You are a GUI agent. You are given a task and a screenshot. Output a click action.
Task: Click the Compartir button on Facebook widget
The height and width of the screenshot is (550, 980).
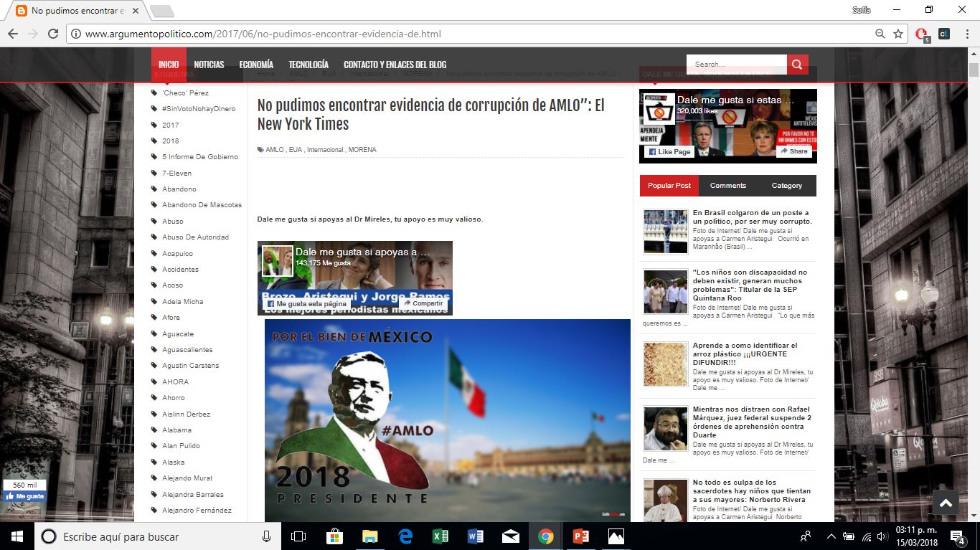click(423, 303)
